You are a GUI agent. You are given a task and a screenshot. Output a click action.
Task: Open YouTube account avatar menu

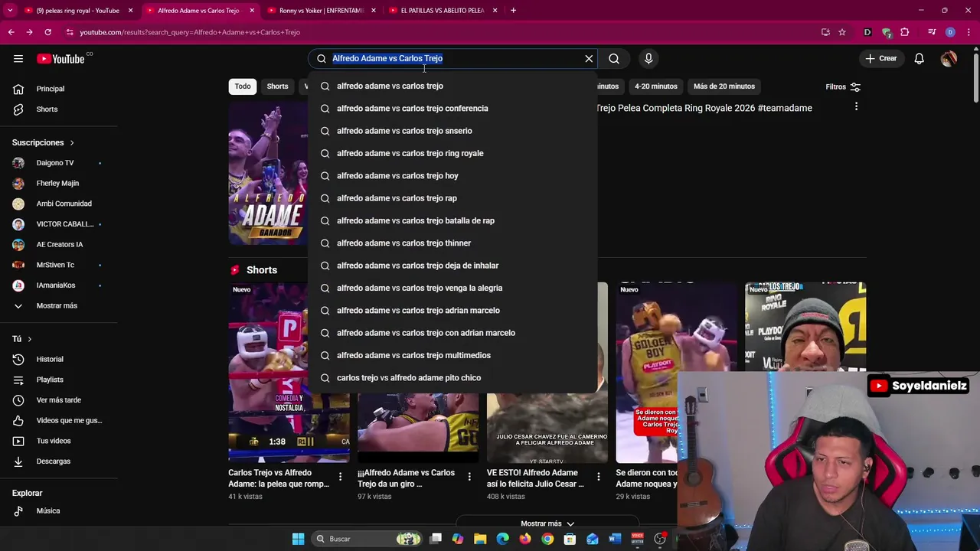point(949,58)
